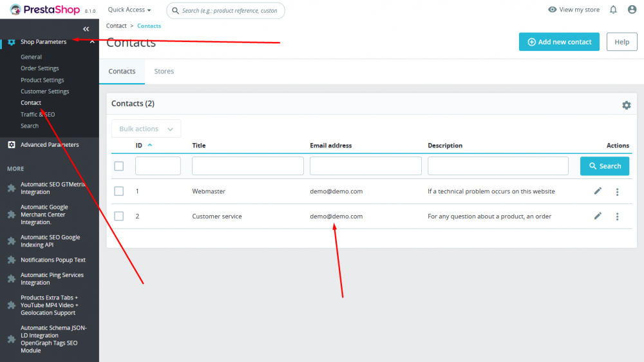
Task: Click puzzle icon for Products Extra Tabs module
Action: tap(12, 305)
